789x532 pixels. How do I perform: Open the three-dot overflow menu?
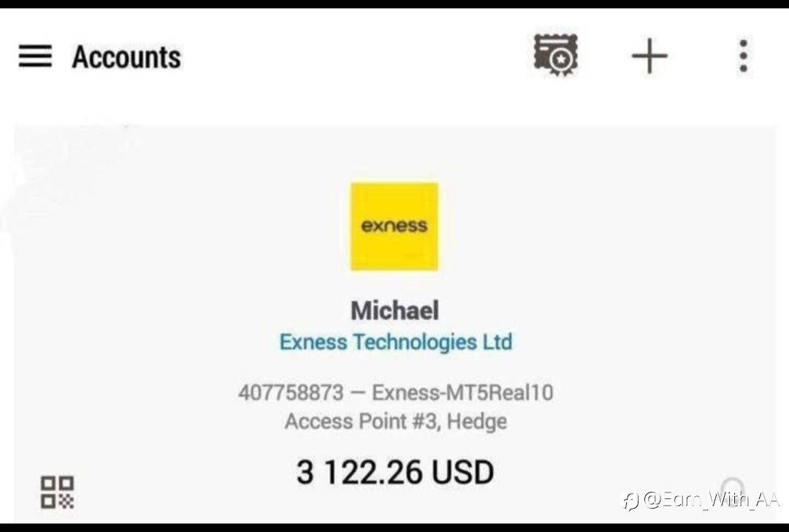pos(744,56)
